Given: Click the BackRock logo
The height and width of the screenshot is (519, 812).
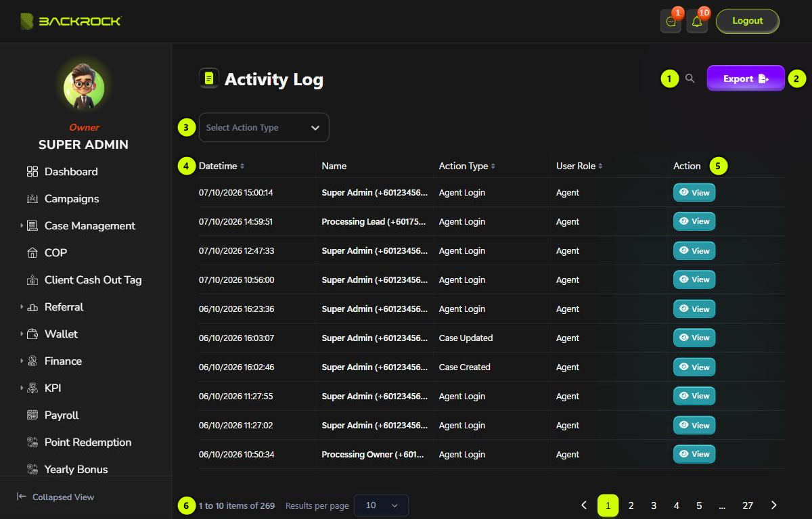Looking at the screenshot, I should tap(70, 21).
